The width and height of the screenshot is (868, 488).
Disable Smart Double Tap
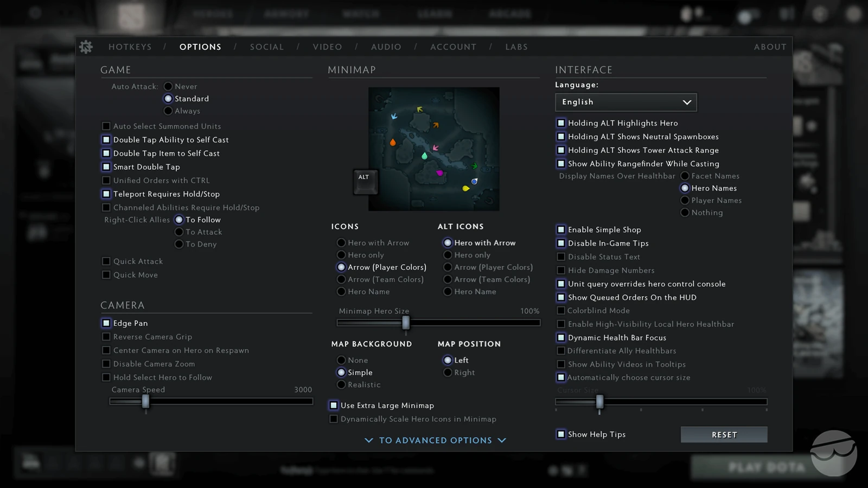tap(106, 167)
